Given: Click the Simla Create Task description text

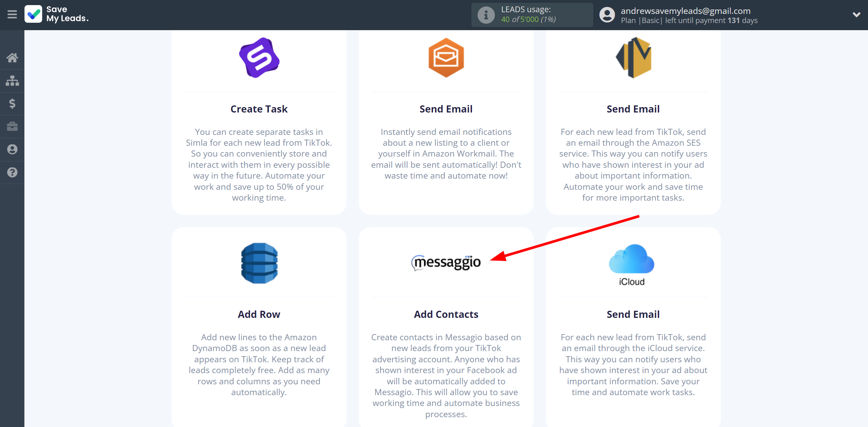Looking at the screenshot, I should 259,165.
